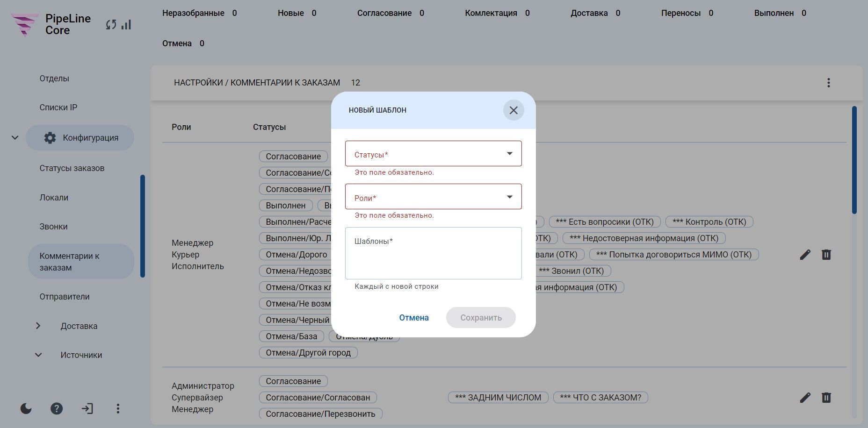
Task: Delete the Менеджер Курьер Исполнитель row
Action: click(x=826, y=255)
